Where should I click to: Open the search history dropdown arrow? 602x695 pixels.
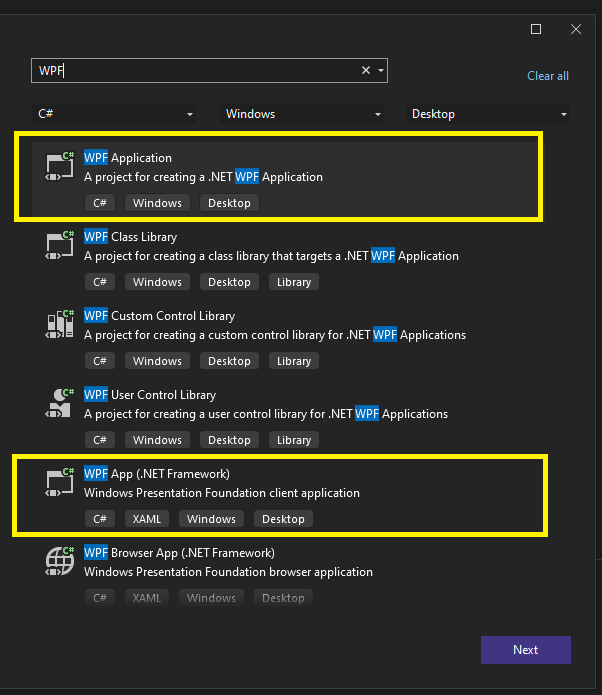381,70
